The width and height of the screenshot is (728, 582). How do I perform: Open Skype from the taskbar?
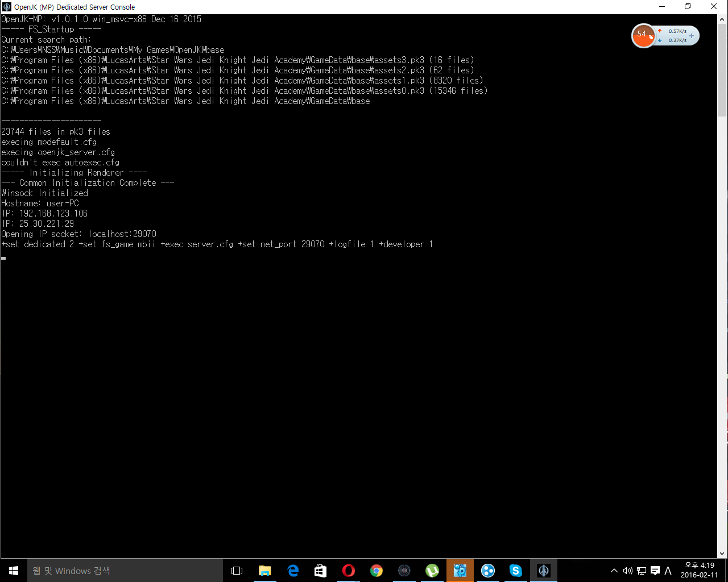point(516,571)
